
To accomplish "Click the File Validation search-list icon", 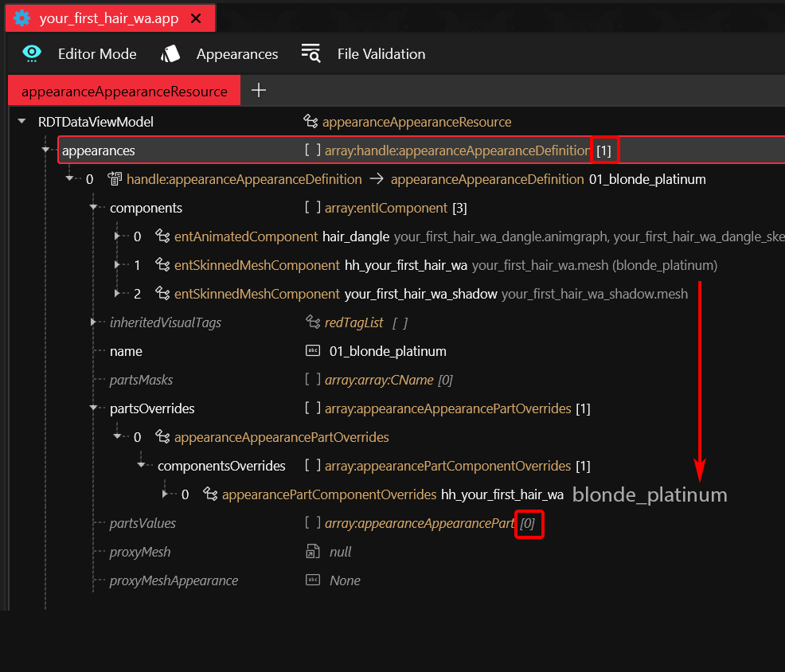I will pos(310,53).
